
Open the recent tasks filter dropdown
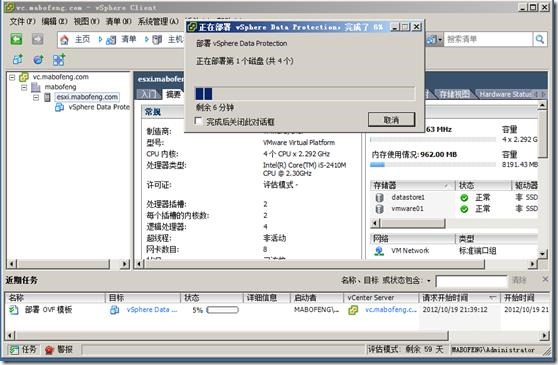coord(429,281)
